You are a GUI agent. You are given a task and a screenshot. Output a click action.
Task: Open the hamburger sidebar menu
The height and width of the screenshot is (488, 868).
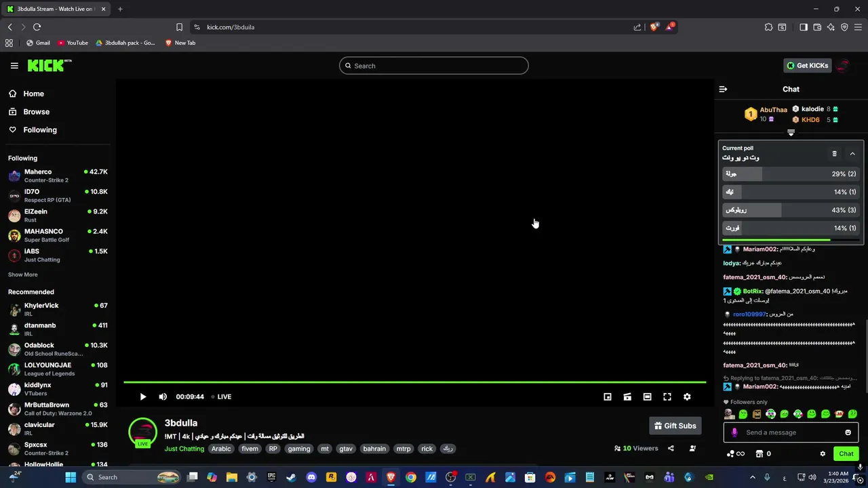[x=14, y=66]
